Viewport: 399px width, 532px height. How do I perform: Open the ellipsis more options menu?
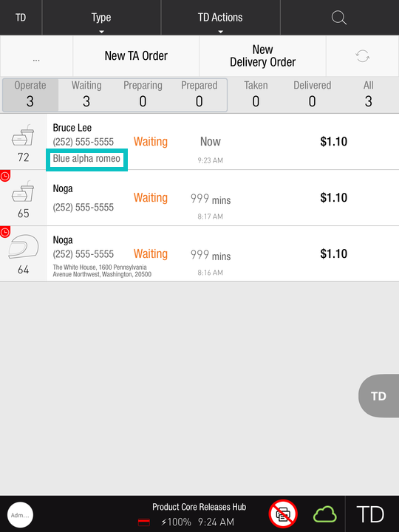(x=36, y=57)
